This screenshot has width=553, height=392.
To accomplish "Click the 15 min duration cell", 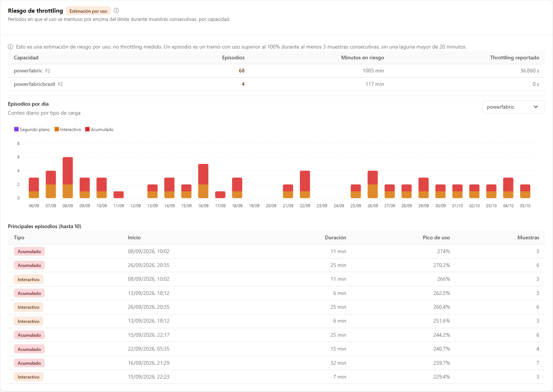I will 338,349.
